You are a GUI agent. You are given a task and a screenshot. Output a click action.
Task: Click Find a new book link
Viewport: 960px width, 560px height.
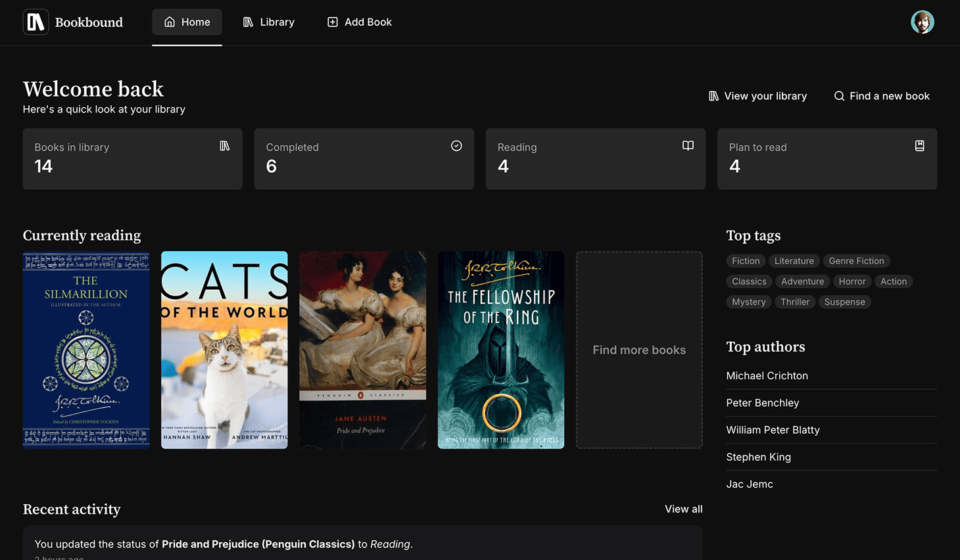click(881, 96)
